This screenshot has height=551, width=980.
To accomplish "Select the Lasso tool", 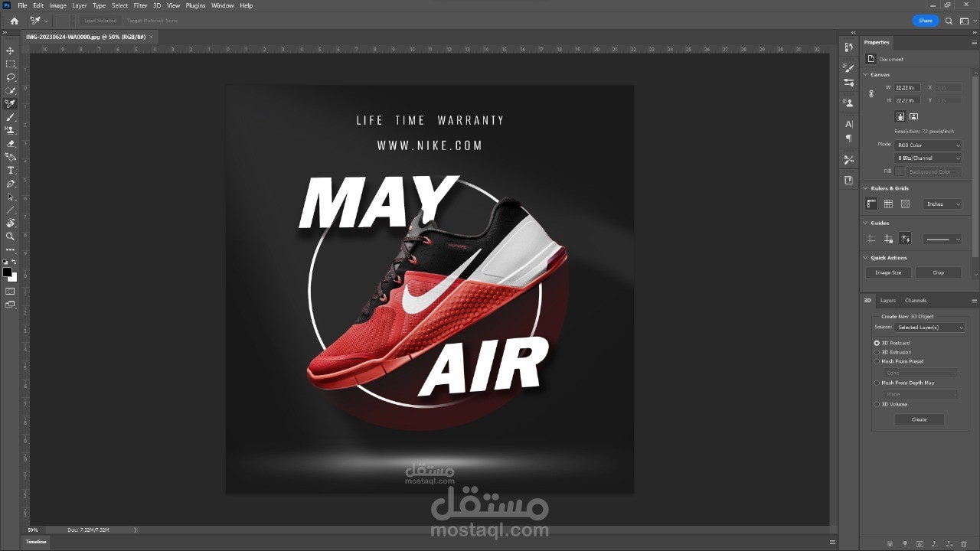I will click(x=10, y=77).
